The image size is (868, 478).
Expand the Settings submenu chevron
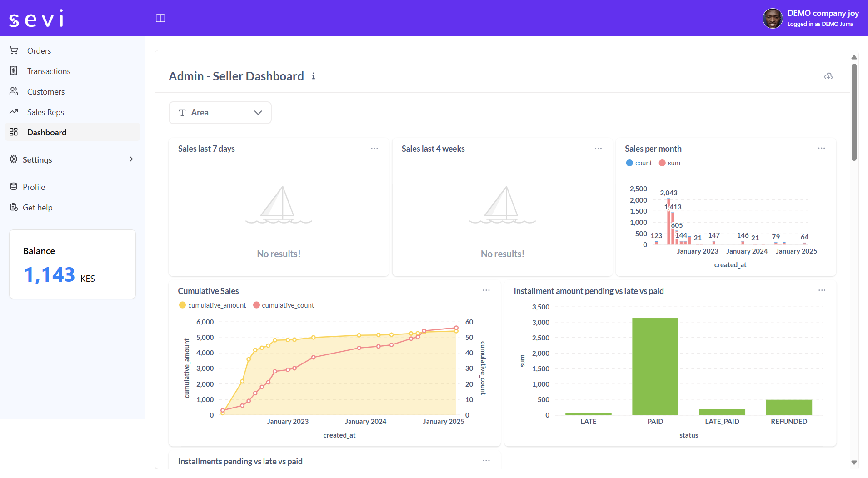click(131, 159)
